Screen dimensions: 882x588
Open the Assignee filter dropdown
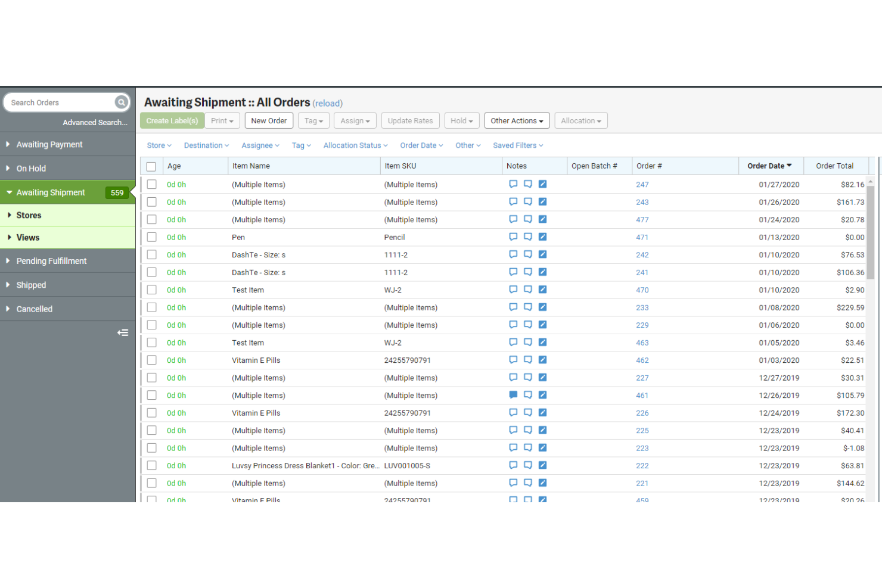[x=260, y=145]
